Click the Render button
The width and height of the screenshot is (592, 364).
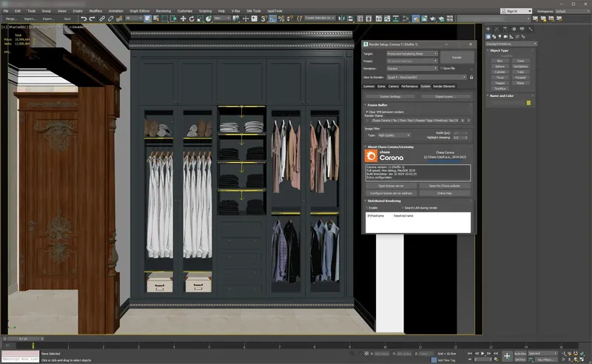tap(457, 56)
